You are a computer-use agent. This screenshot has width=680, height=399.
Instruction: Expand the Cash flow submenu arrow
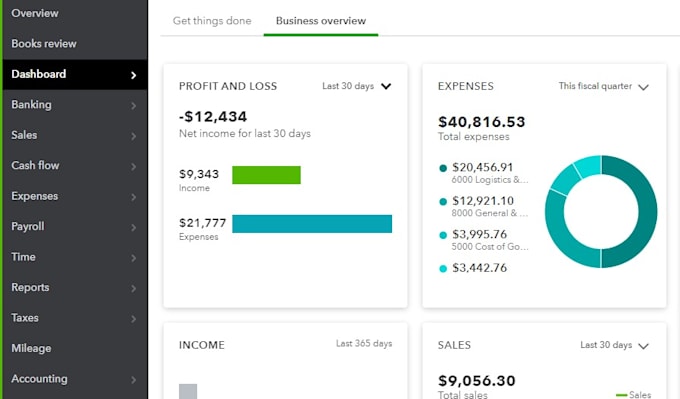click(x=134, y=167)
